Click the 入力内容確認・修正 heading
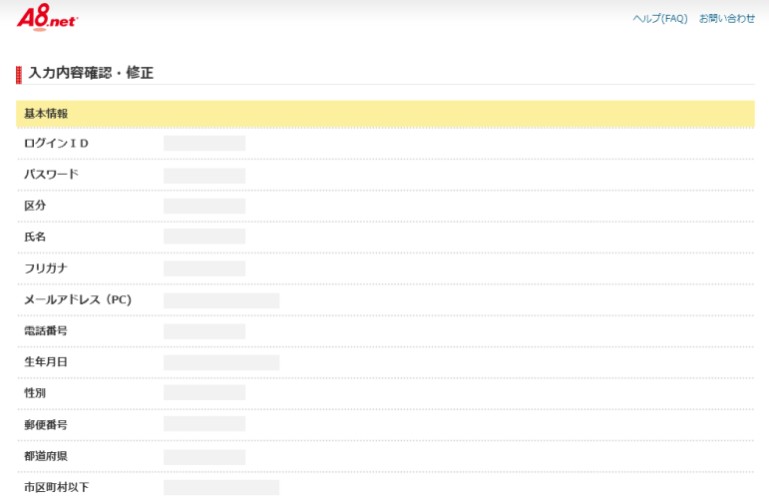769x502 pixels. pos(90,73)
